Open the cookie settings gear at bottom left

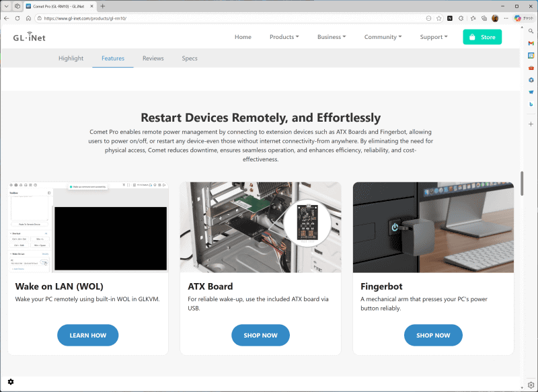(11, 382)
